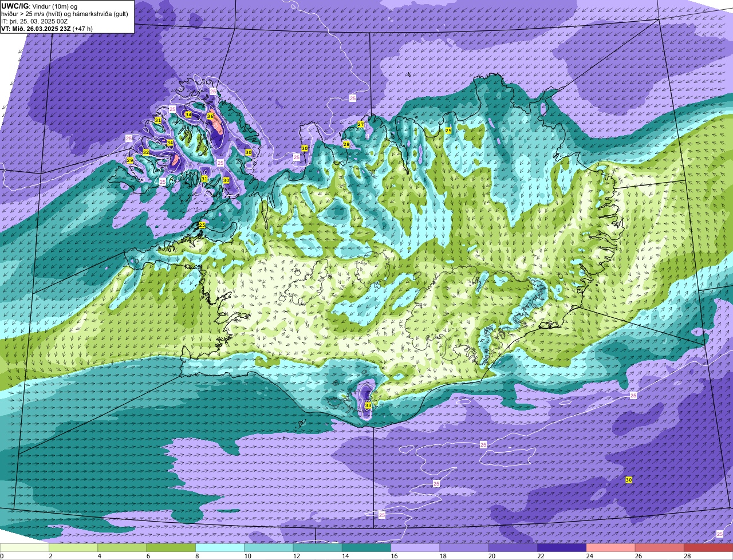The width and height of the screenshot is (733, 560).
Task: Click the '14' value on the legend scale
Action: [x=345, y=556]
